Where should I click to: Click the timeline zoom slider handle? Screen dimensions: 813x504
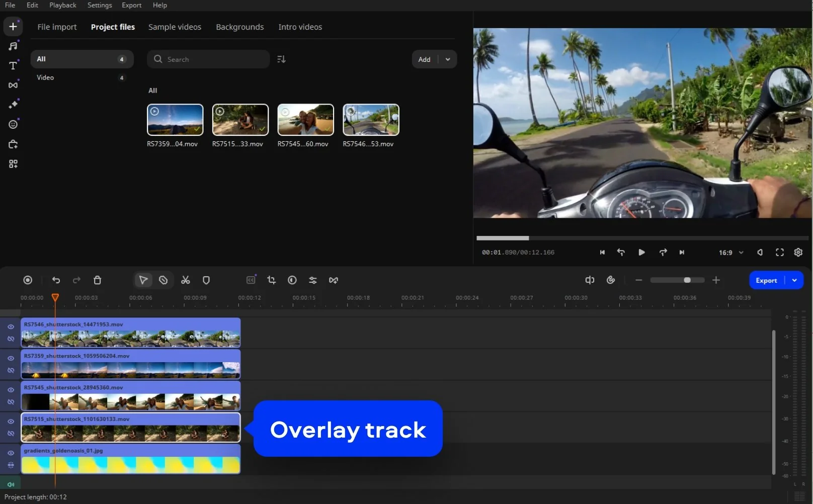pyautogui.click(x=687, y=280)
